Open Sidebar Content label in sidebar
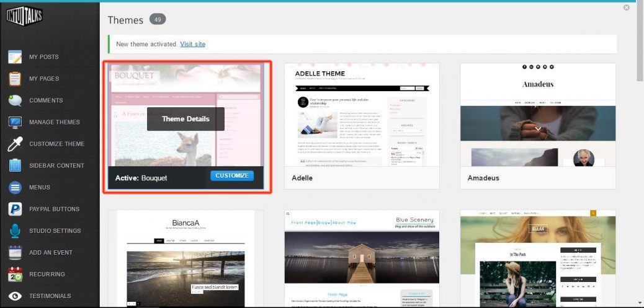The height and width of the screenshot is (308, 644). [x=56, y=165]
